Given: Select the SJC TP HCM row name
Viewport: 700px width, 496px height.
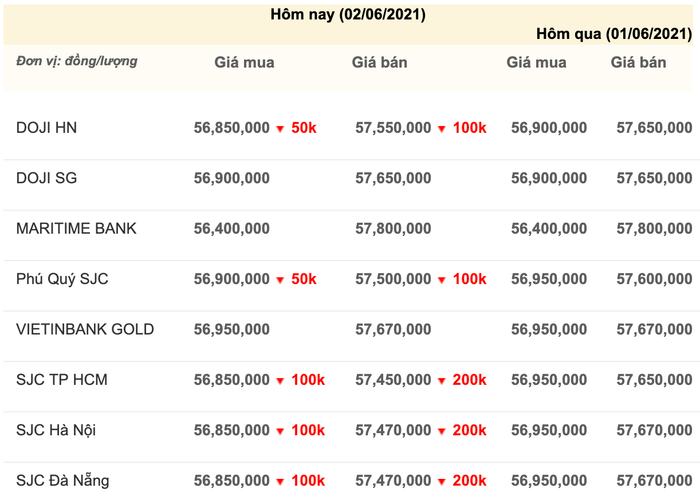Looking at the screenshot, I should coord(62,380).
